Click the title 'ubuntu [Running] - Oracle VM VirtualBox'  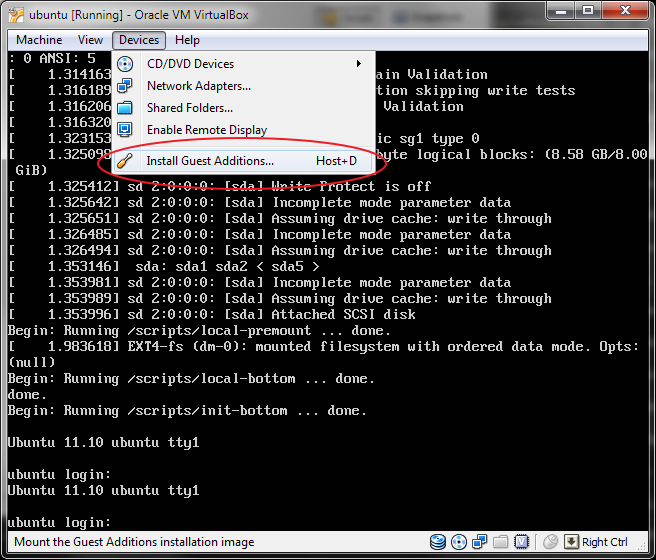pyautogui.click(x=139, y=15)
